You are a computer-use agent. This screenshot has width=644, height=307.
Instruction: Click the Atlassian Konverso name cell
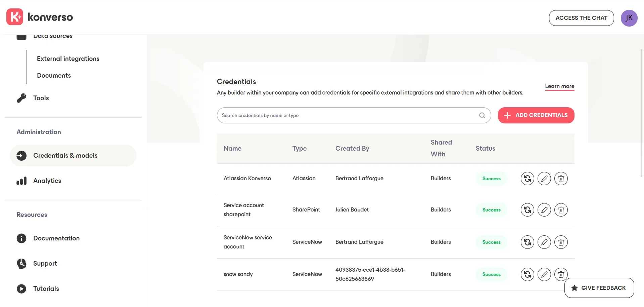[247, 178]
